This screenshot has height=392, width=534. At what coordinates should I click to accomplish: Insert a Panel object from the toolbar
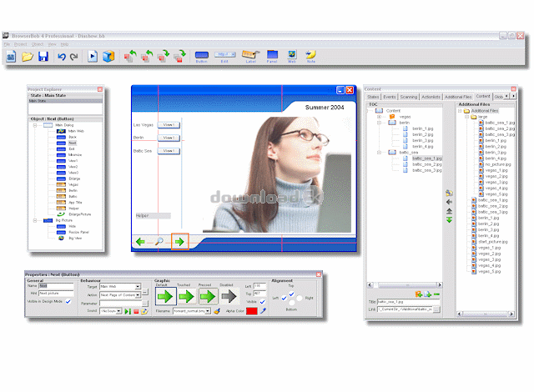pos(272,56)
